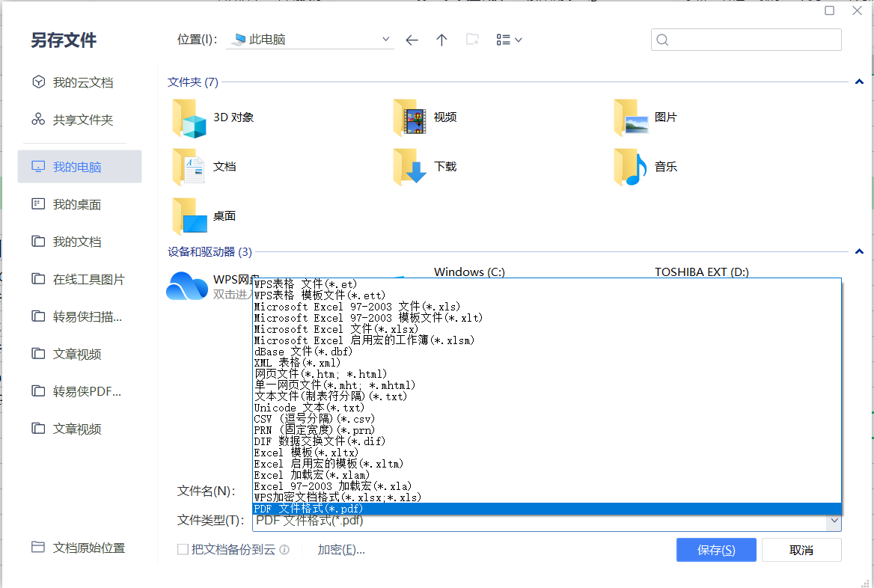Select the 图片 folder

coord(646,117)
